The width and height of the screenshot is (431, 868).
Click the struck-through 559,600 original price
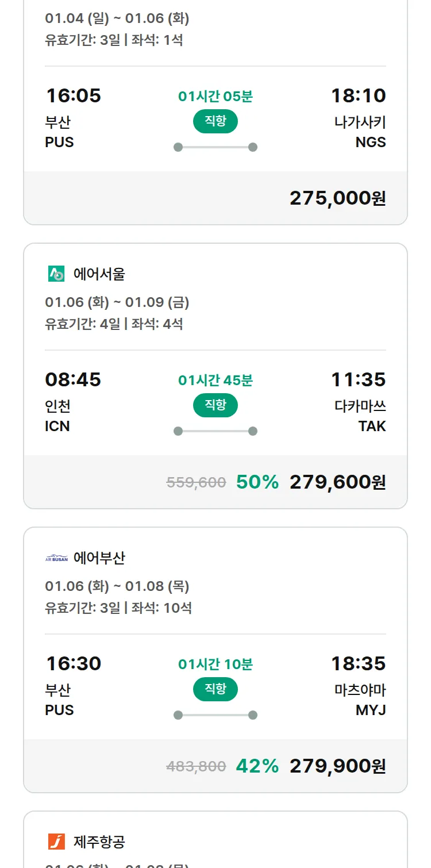click(x=196, y=483)
